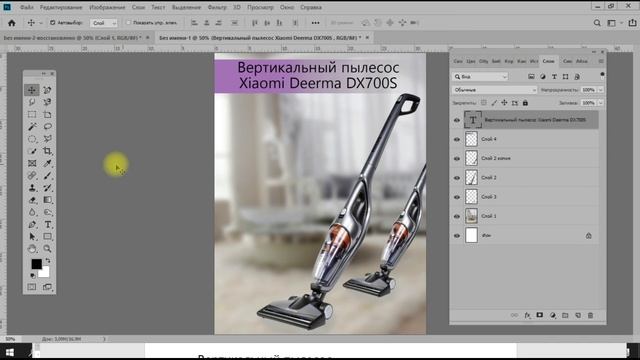The width and height of the screenshot is (640, 360).
Task: Select the Move tool in the toolbox
Action: pos(32,90)
